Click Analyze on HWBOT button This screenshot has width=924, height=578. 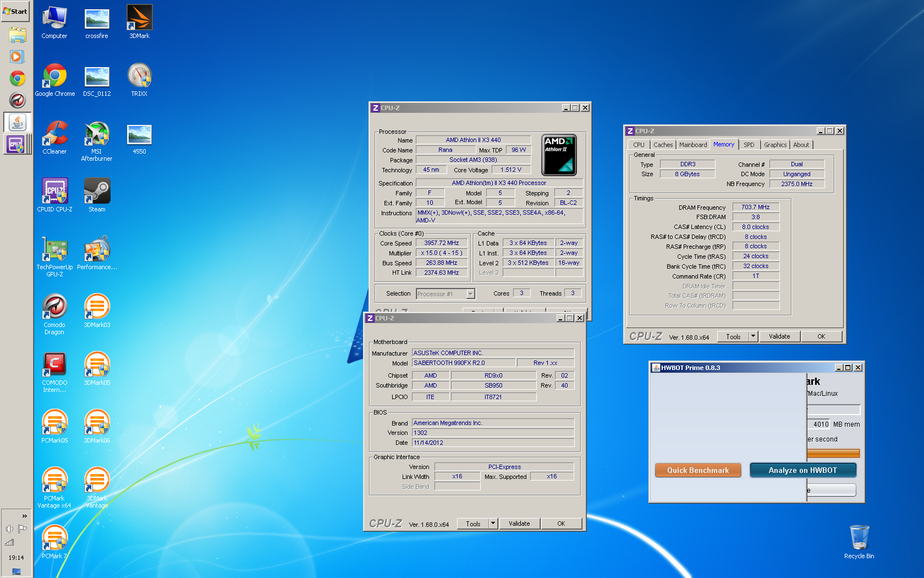(x=803, y=470)
